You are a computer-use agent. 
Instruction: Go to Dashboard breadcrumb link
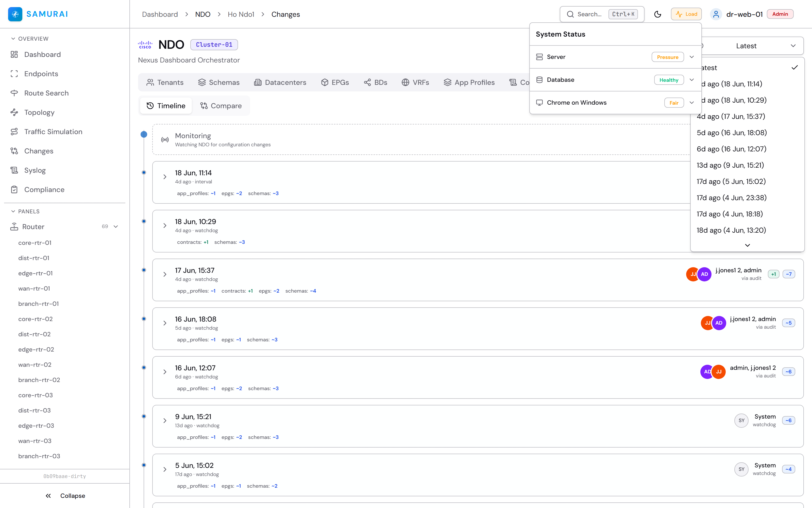(x=160, y=14)
